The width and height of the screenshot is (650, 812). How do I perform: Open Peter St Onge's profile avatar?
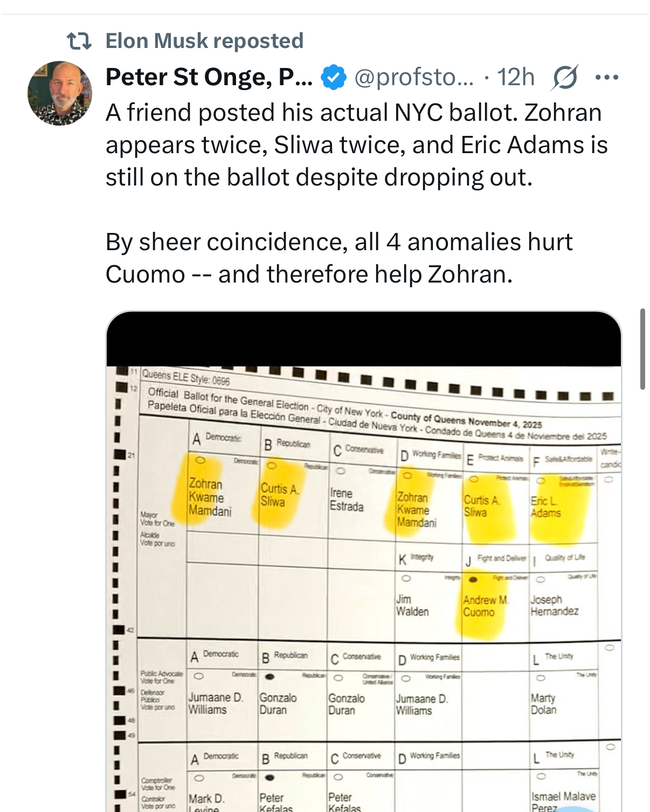[60, 93]
